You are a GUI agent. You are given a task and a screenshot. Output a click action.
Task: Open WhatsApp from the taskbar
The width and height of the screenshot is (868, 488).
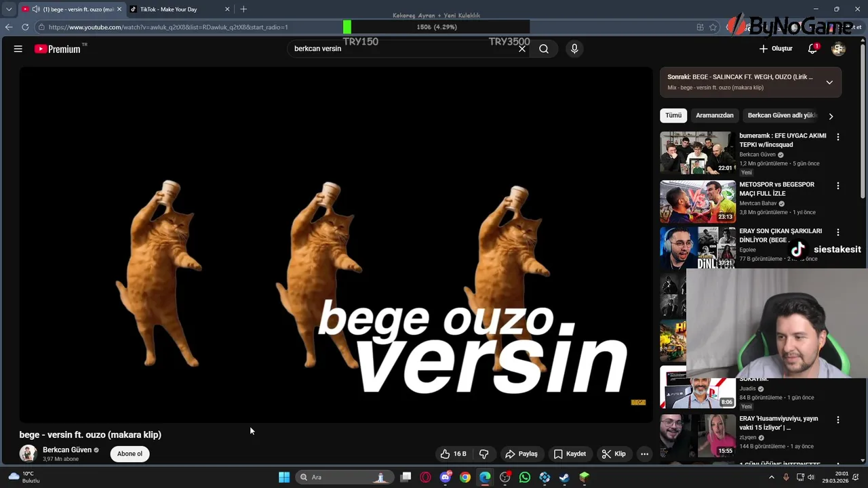(x=525, y=477)
